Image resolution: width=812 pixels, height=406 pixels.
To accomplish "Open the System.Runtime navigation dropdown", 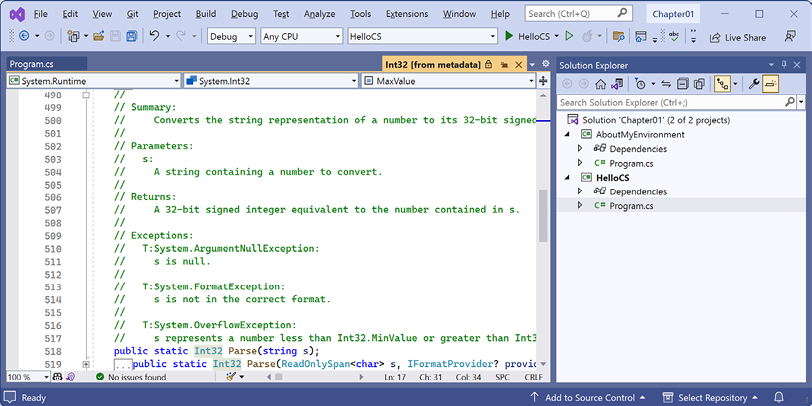I will click(x=94, y=81).
